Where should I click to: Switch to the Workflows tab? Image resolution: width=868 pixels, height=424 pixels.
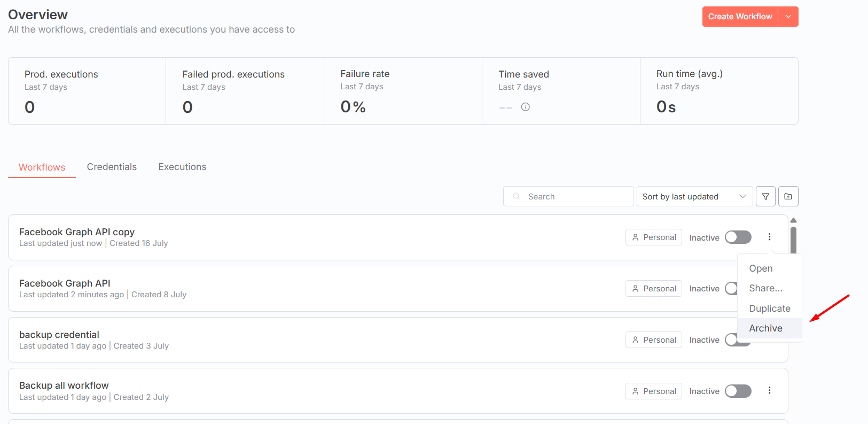tap(42, 167)
